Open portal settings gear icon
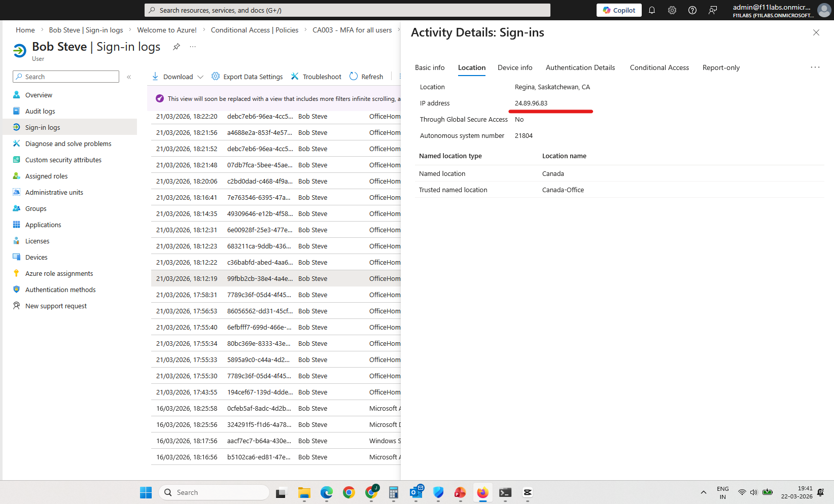Screen dimensions: 834x504 point(672,10)
